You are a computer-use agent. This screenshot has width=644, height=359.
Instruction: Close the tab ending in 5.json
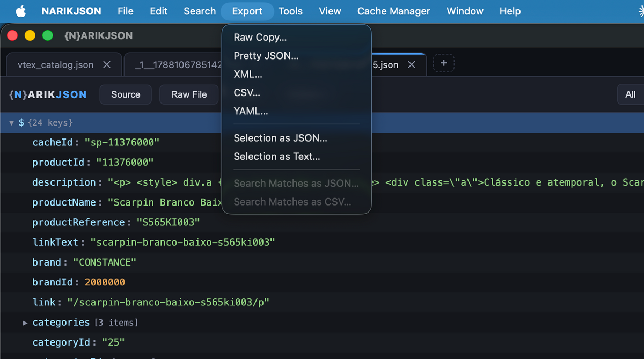click(x=412, y=64)
